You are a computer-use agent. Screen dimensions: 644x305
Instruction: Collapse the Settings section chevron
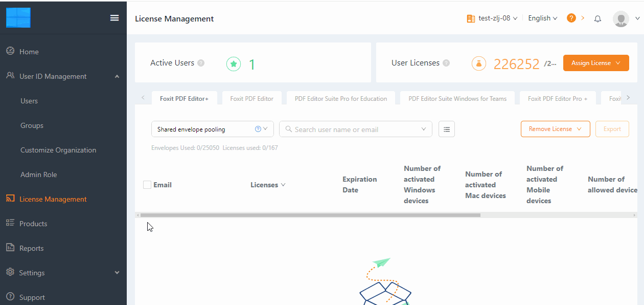(x=117, y=272)
